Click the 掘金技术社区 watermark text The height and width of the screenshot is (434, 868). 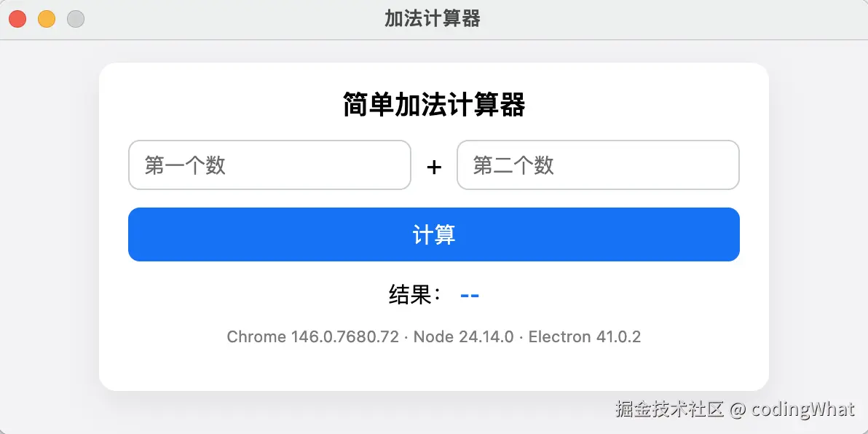point(670,409)
